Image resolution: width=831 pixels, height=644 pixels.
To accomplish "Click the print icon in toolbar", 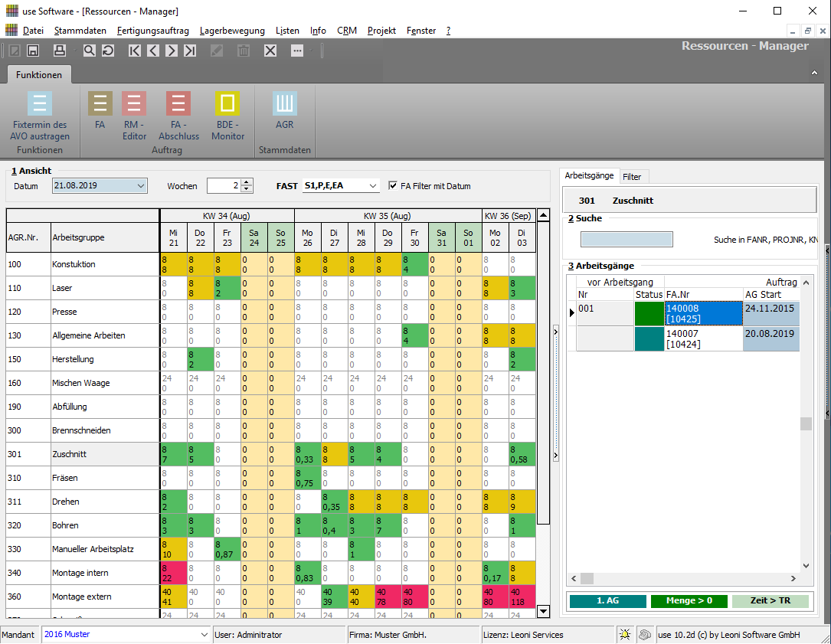I will click(x=60, y=51).
